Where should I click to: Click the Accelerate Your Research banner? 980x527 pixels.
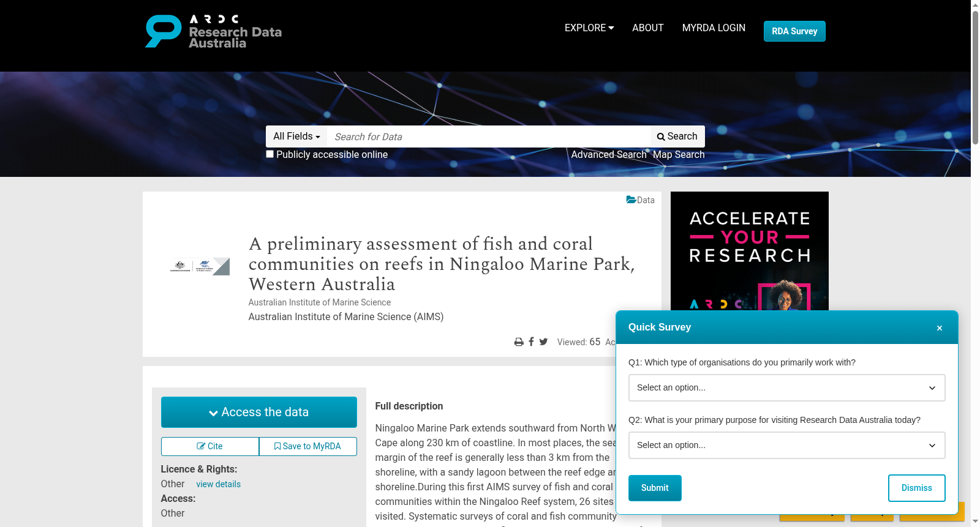click(750, 251)
